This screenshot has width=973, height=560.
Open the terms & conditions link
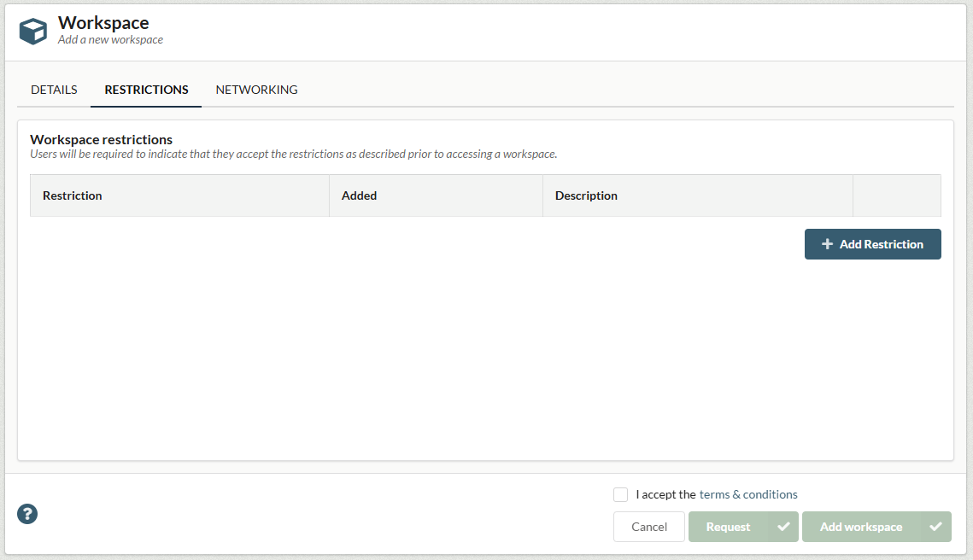click(748, 494)
